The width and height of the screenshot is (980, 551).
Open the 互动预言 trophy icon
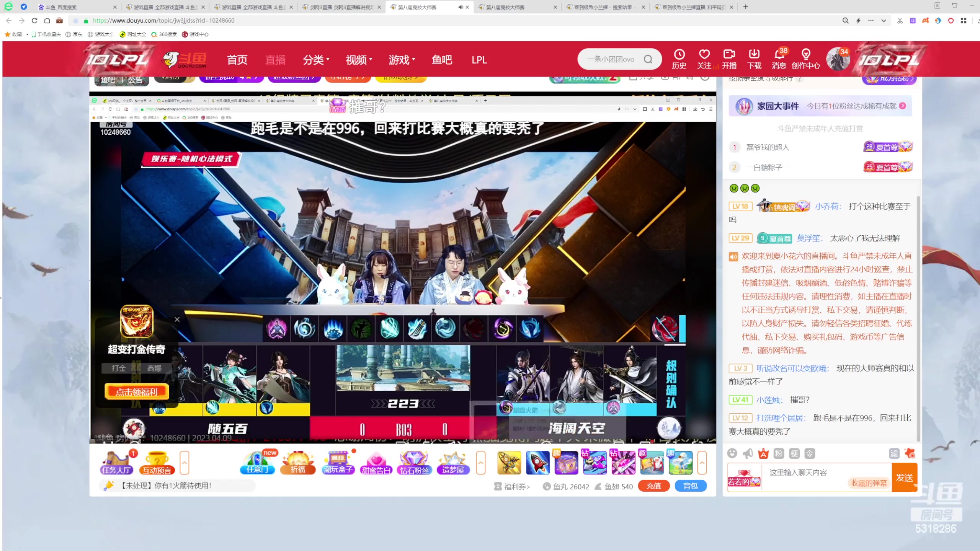pos(157,462)
